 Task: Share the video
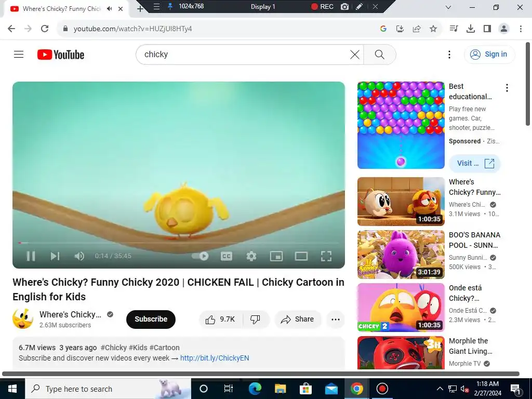pyautogui.click(x=298, y=320)
